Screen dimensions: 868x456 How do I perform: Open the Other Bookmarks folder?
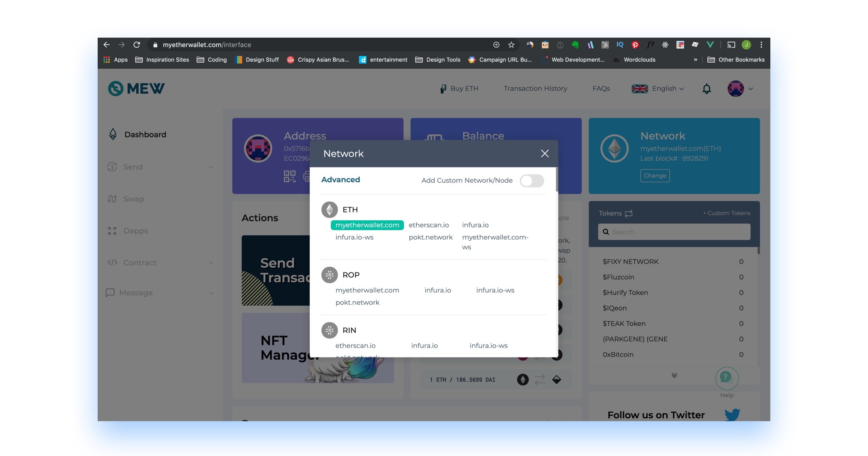click(x=736, y=60)
